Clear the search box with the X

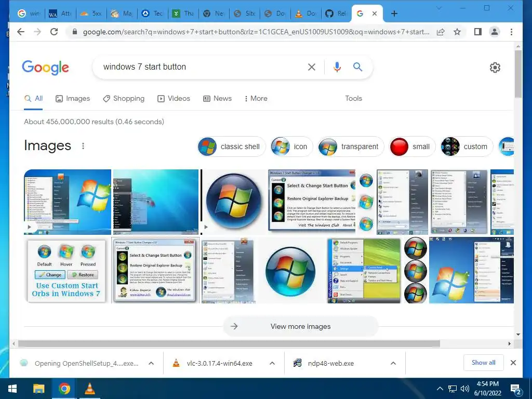(x=312, y=67)
